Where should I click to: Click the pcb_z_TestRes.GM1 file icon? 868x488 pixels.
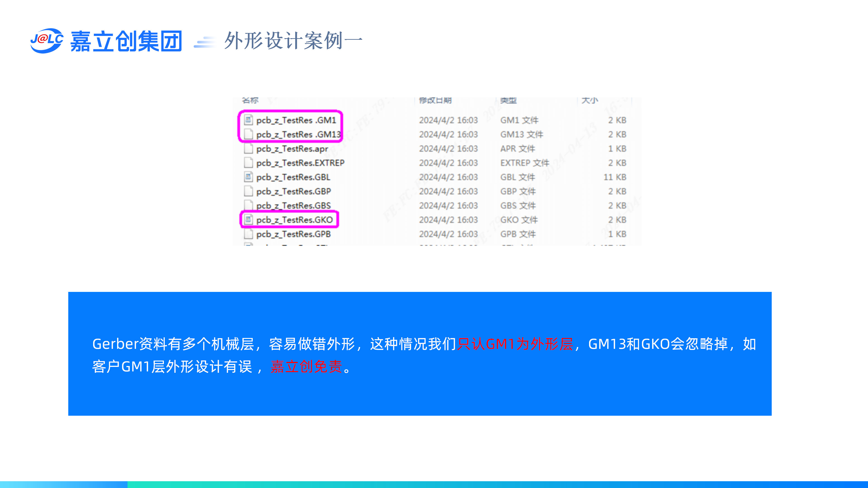click(x=248, y=120)
